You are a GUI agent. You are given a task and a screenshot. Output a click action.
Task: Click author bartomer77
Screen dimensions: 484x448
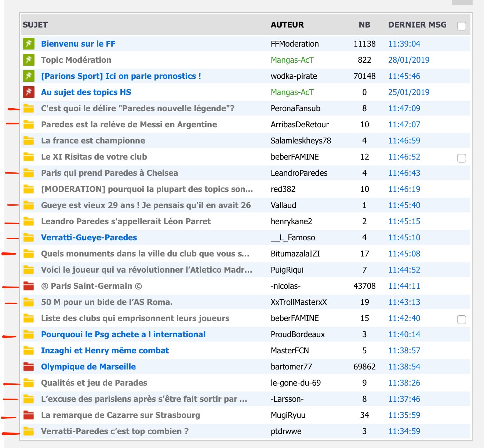tap(291, 367)
